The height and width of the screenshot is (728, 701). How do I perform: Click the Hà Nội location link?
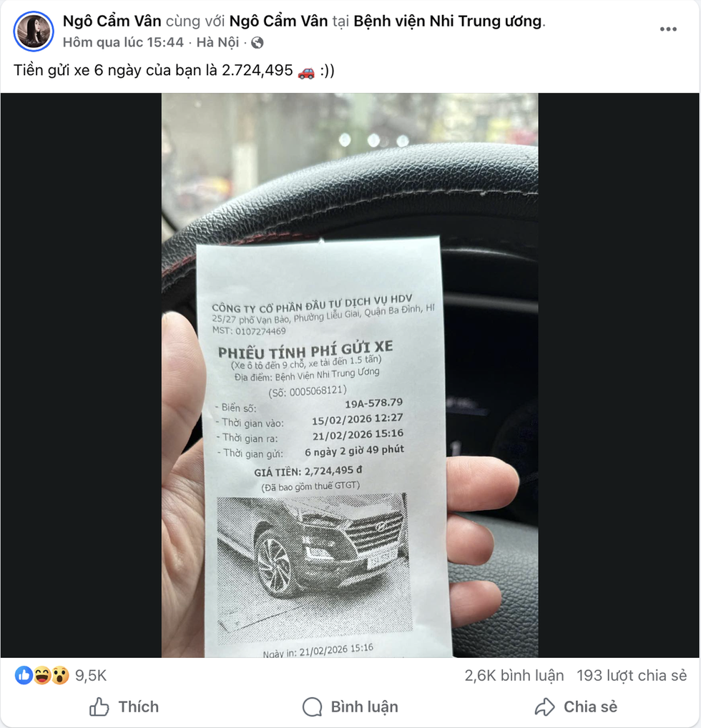tap(217, 42)
